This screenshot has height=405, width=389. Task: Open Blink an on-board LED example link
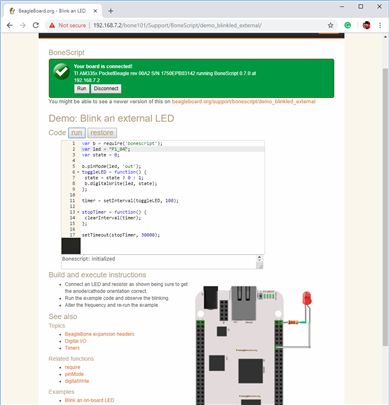click(89, 400)
